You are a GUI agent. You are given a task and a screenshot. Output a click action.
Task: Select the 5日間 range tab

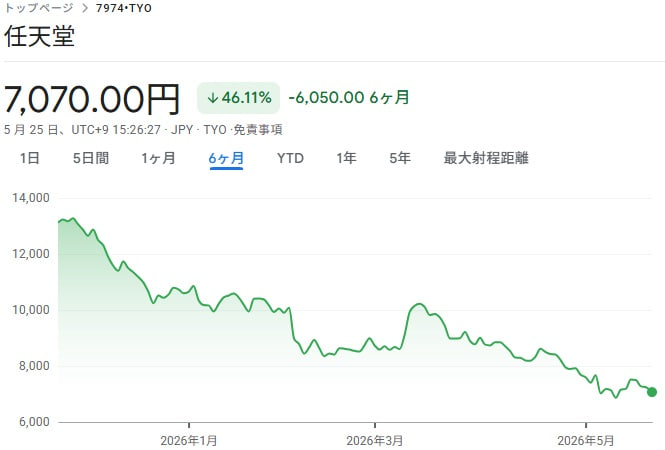[x=91, y=158]
